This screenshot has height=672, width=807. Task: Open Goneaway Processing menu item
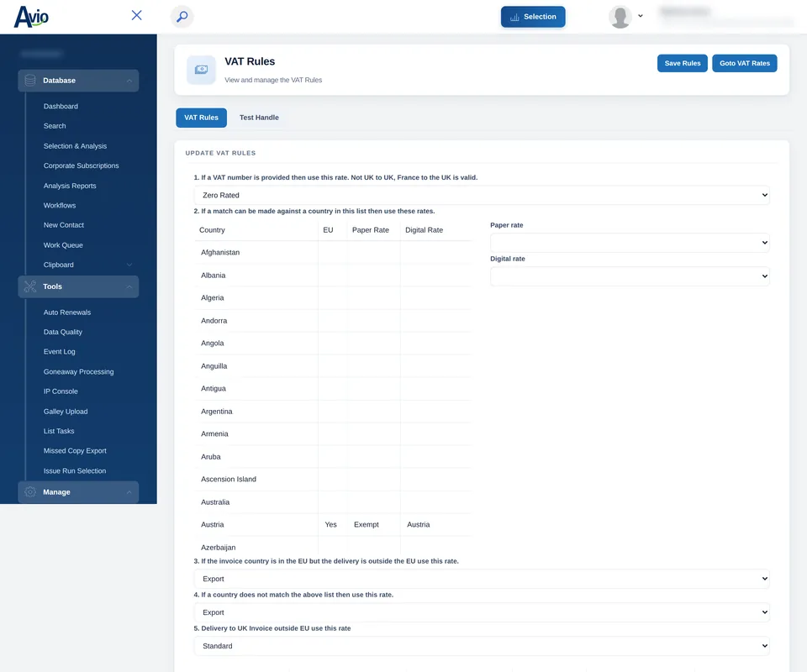pos(78,372)
